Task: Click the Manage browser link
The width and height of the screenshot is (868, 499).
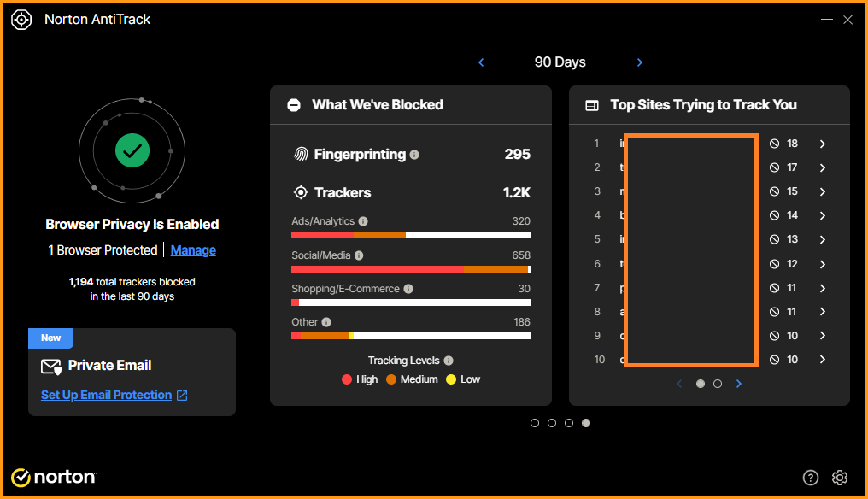Action: click(x=193, y=250)
